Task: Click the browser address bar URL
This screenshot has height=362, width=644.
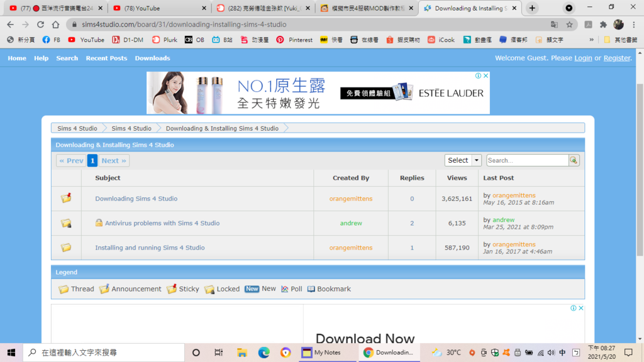Action: pyautogui.click(x=184, y=25)
